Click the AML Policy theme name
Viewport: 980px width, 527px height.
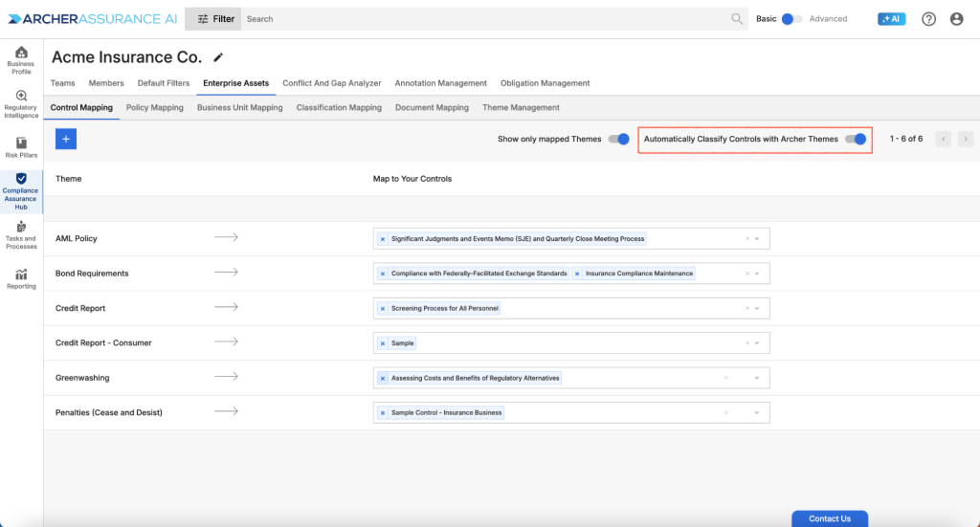coord(77,238)
